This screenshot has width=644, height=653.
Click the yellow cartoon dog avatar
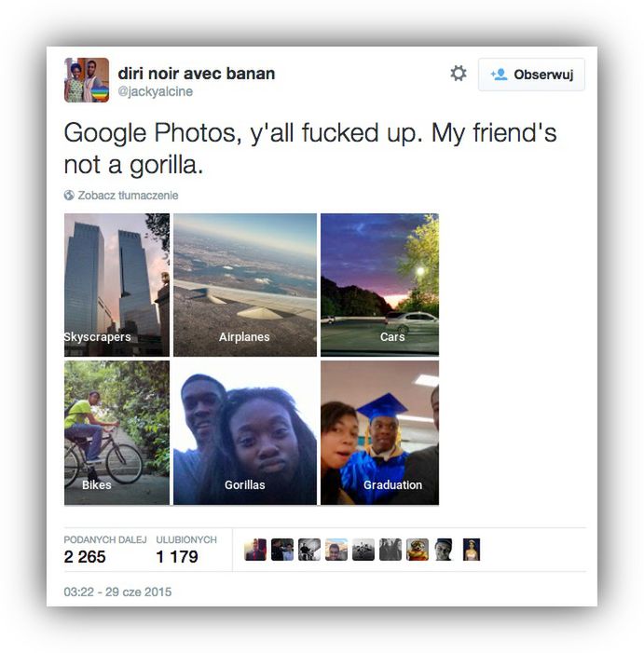click(x=418, y=550)
